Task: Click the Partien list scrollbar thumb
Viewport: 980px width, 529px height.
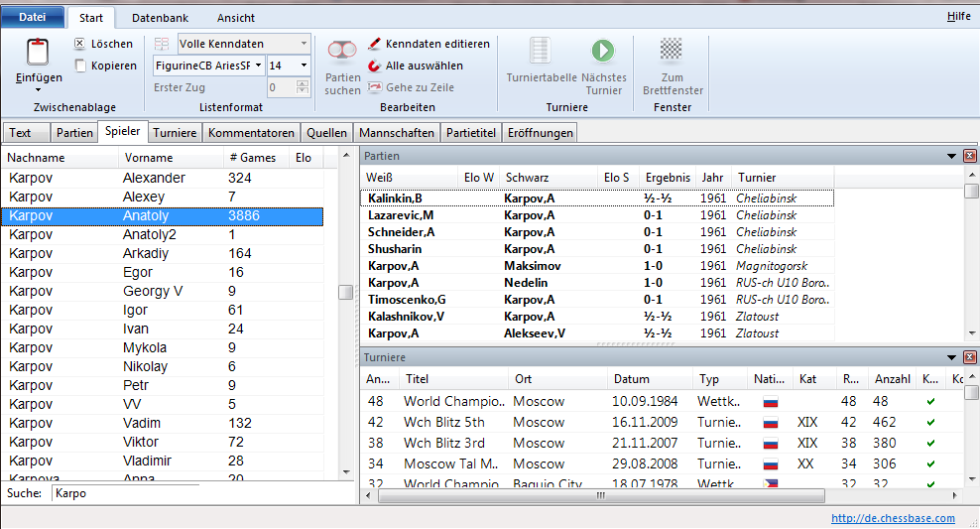Action: click(x=971, y=191)
